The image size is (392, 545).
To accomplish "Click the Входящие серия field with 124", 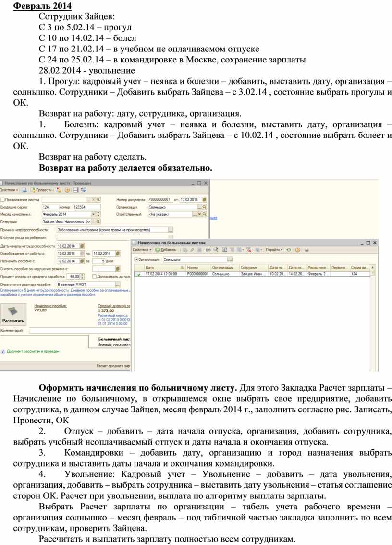I will (x=51, y=207).
